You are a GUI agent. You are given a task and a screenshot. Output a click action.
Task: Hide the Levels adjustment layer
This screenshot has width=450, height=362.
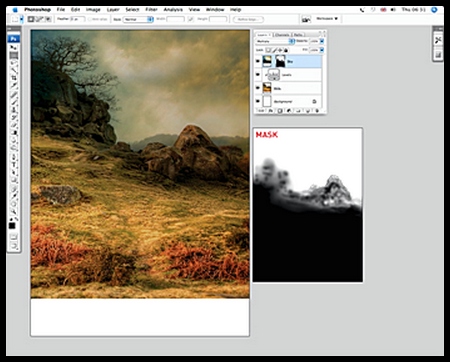coord(258,75)
